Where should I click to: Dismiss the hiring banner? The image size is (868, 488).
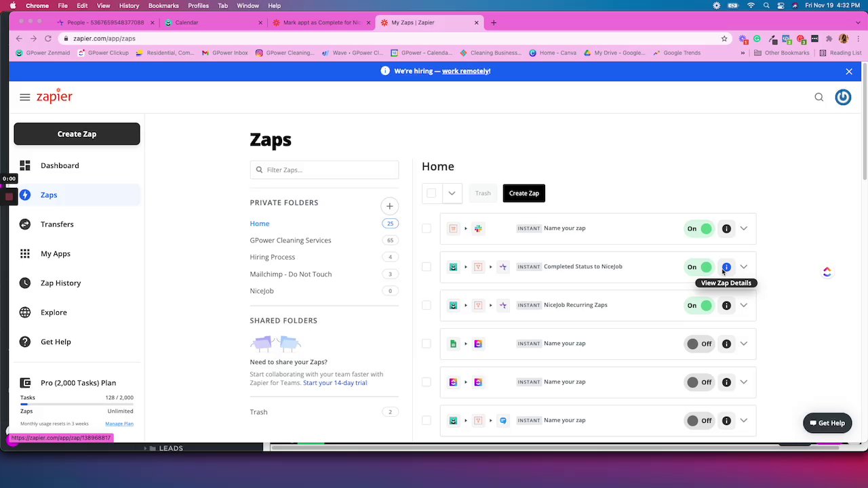pyautogui.click(x=849, y=71)
